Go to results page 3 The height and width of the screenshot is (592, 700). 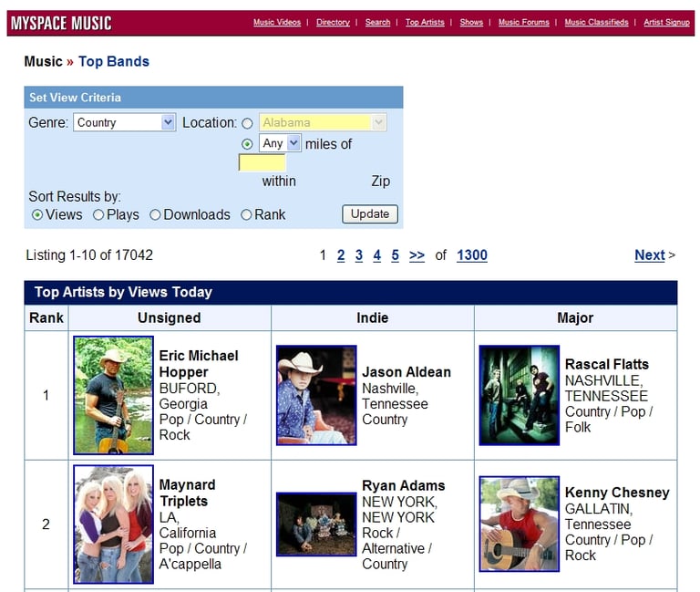(359, 255)
